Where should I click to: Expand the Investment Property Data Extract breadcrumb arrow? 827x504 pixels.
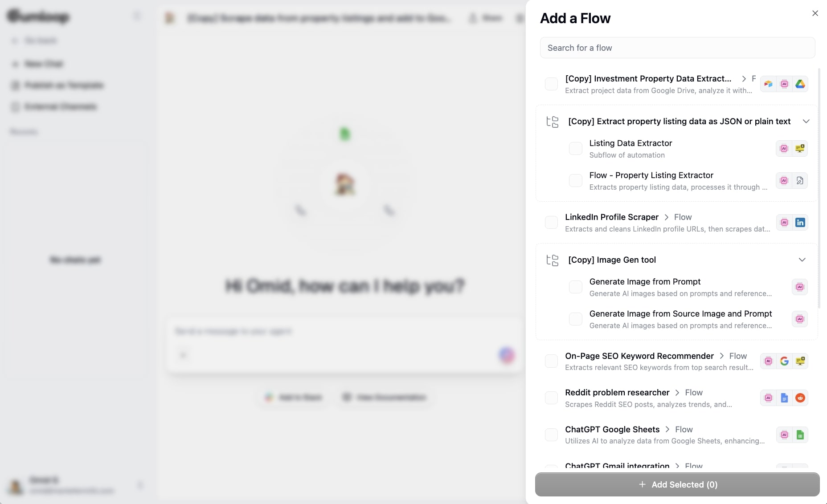[x=745, y=78]
